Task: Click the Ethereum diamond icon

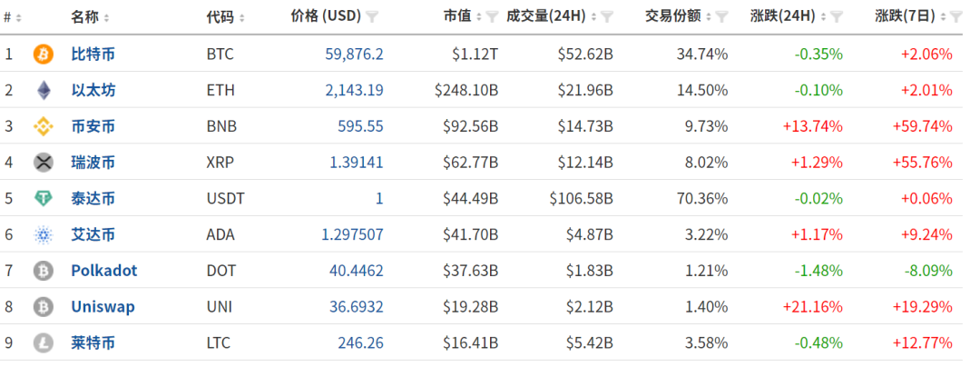Action: (x=43, y=91)
